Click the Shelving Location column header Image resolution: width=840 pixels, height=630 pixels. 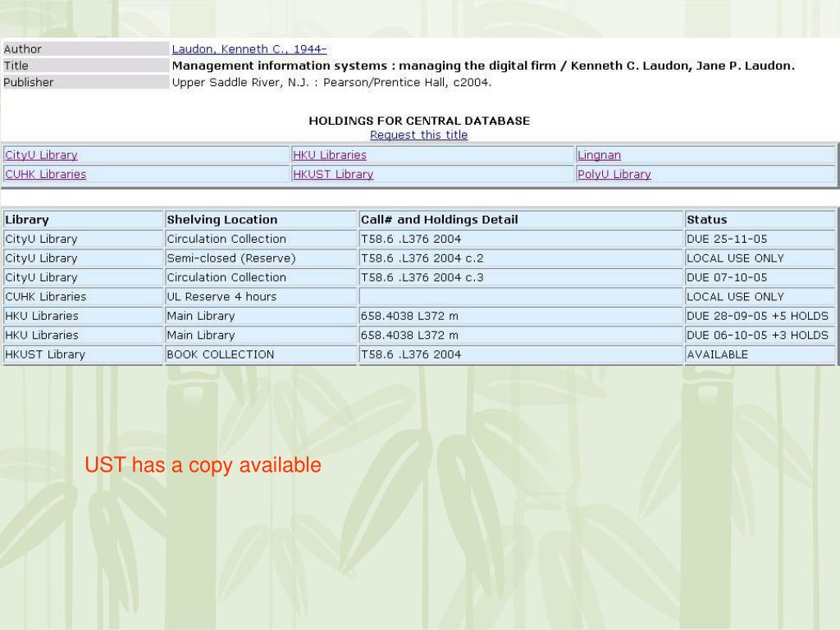pos(261,220)
